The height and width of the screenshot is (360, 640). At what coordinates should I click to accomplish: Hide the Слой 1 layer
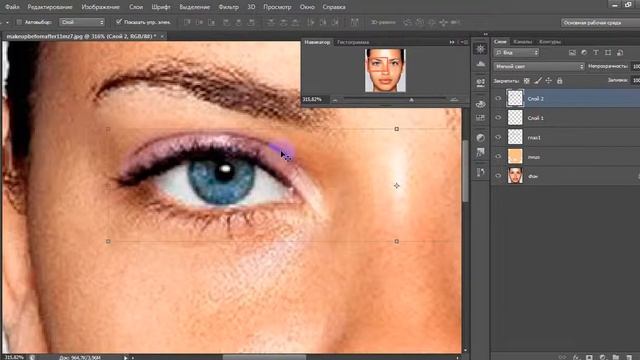498,118
